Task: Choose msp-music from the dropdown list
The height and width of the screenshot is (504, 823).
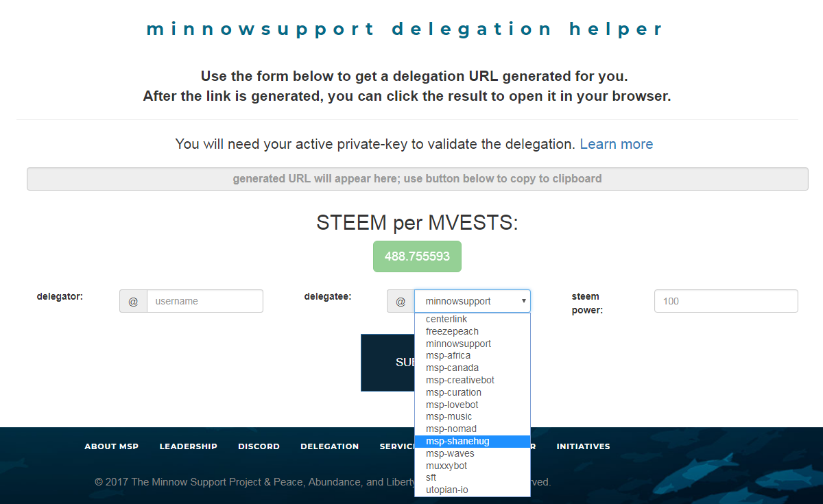Action: point(473,417)
